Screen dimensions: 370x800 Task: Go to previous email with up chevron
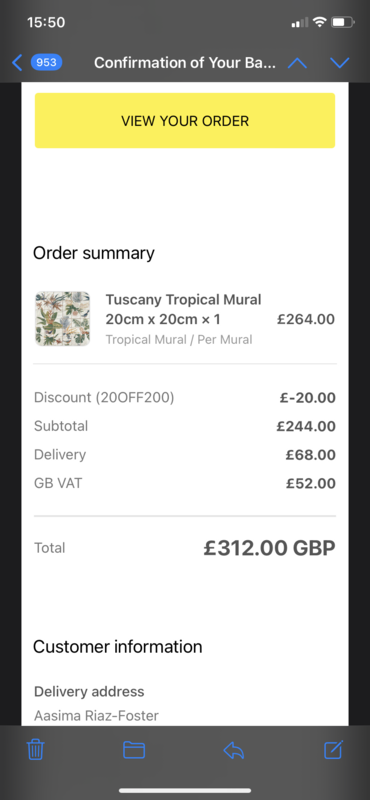click(298, 63)
